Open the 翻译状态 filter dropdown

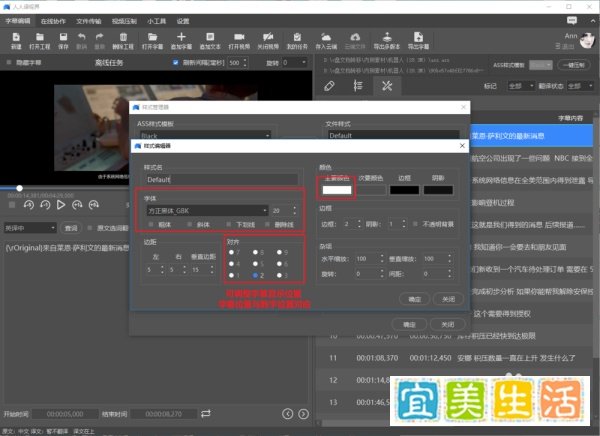(x=580, y=86)
